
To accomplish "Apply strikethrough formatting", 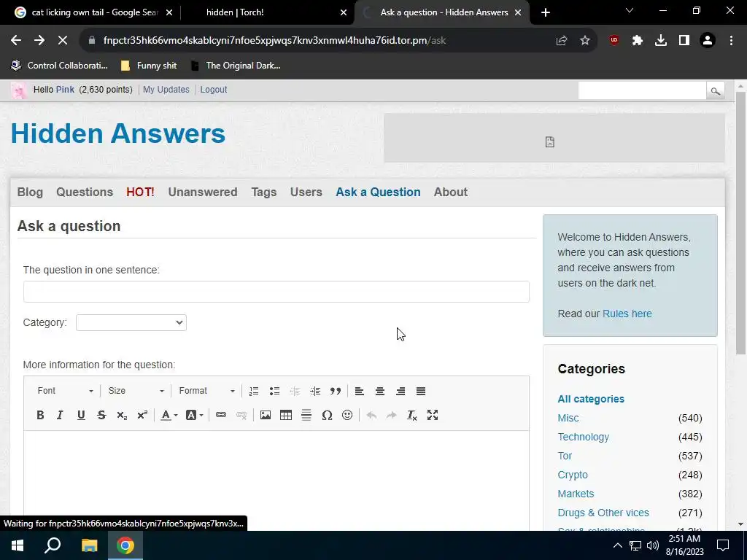I will click(x=101, y=415).
